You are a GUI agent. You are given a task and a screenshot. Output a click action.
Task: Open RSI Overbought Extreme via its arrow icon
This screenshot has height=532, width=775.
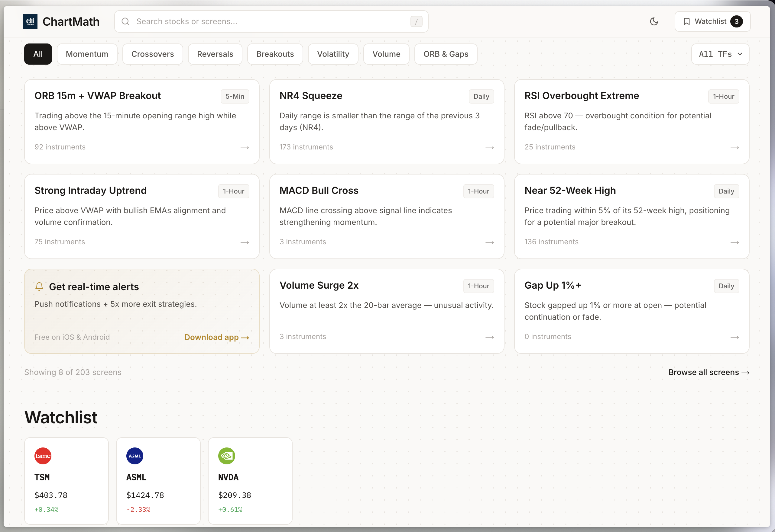[x=734, y=147]
